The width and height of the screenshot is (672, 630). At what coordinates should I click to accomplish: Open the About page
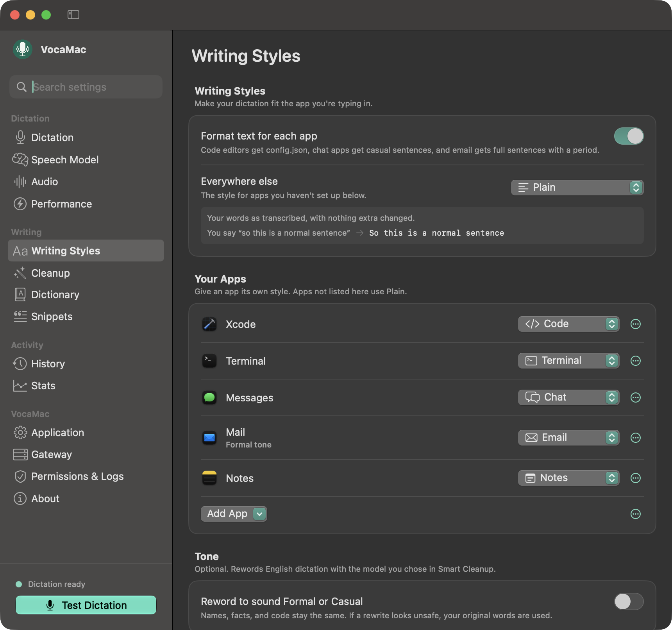pos(86,499)
